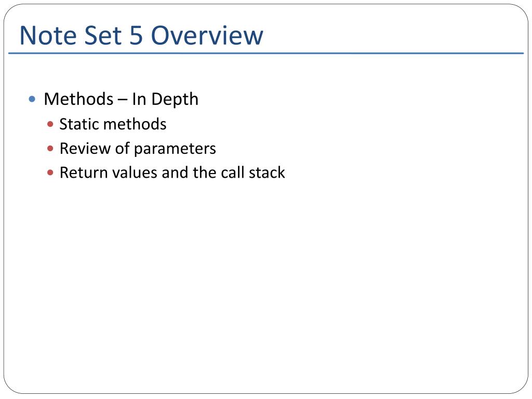Select the number 5 in the slide title
This screenshot has height=399, width=532.
click(x=136, y=35)
